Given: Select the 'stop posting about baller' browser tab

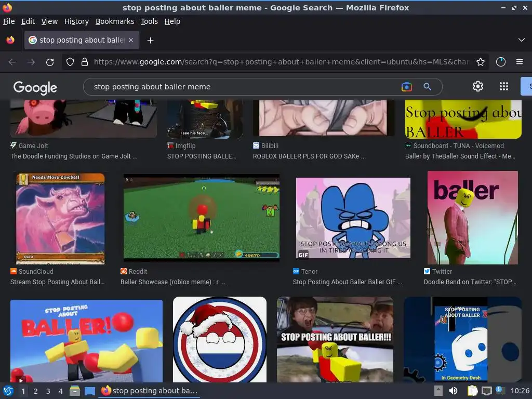Looking at the screenshot, I should [82, 40].
